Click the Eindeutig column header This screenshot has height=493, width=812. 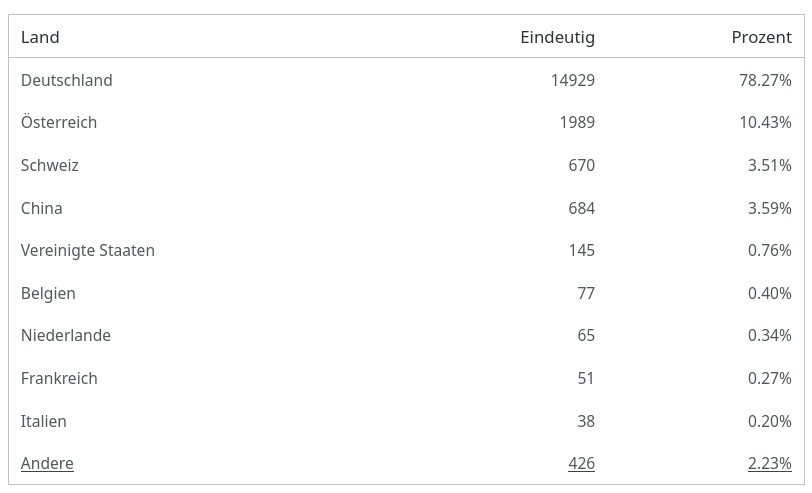coord(557,37)
